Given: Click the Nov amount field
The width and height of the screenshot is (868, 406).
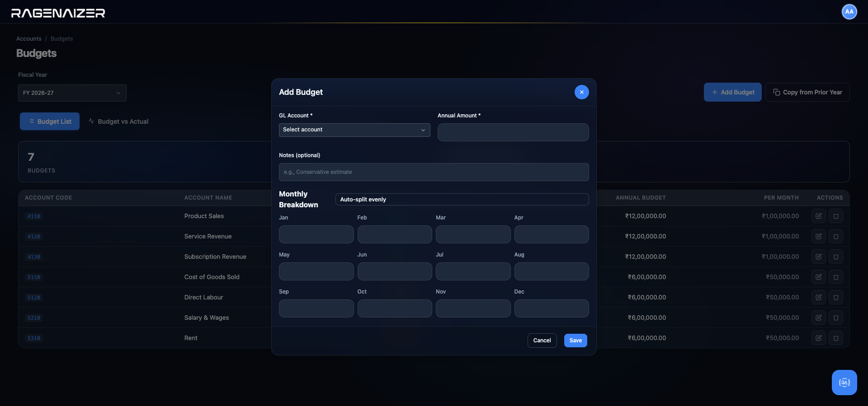Looking at the screenshot, I should click(x=473, y=308).
